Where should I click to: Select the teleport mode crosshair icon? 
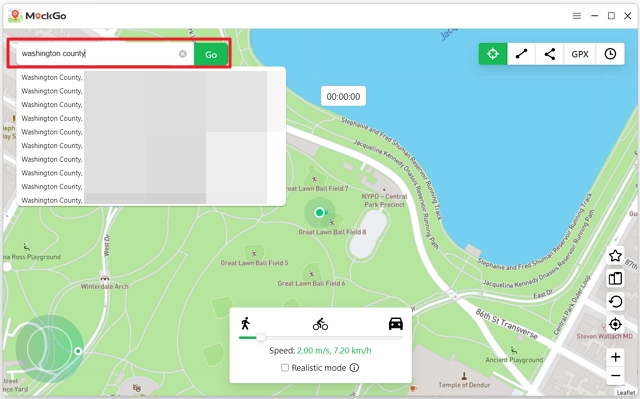pos(493,54)
